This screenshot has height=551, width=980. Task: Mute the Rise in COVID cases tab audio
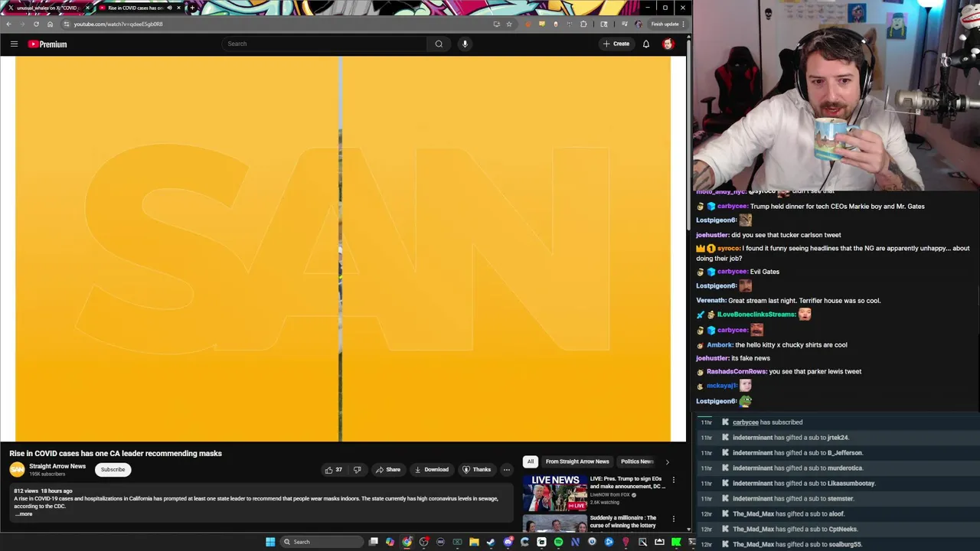(169, 8)
